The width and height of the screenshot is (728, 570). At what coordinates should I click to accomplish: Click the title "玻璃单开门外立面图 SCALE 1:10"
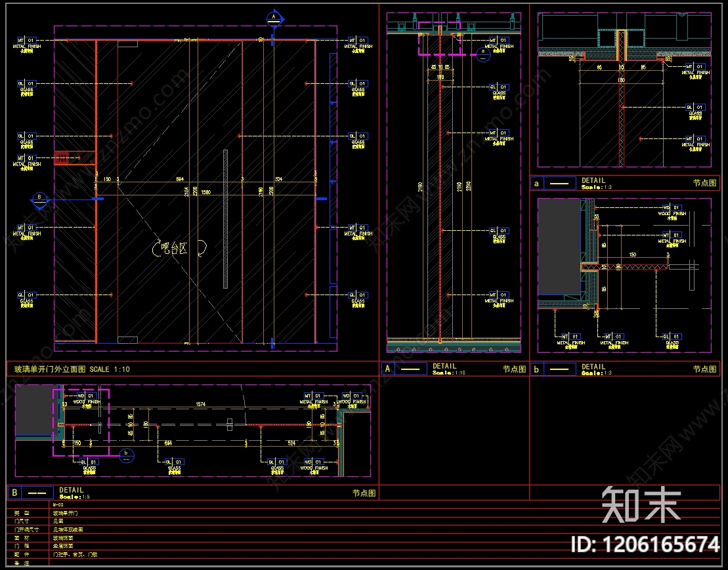72,369
